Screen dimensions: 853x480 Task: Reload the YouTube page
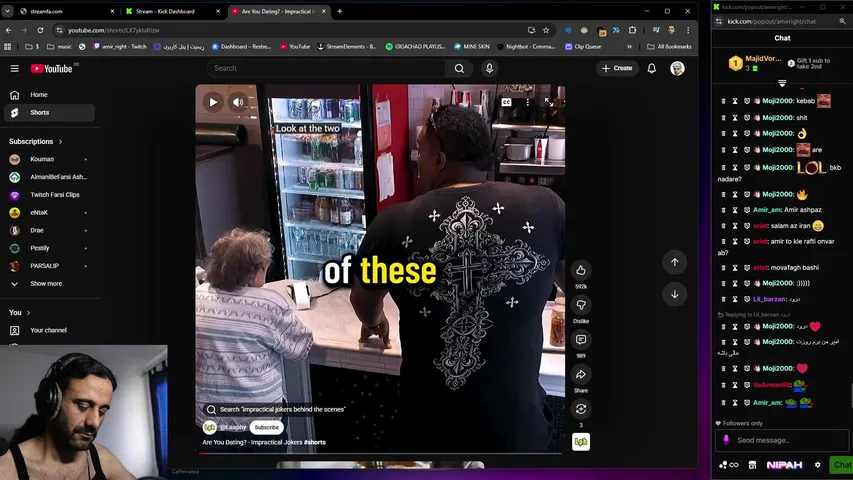pyautogui.click(x=40, y=30)
